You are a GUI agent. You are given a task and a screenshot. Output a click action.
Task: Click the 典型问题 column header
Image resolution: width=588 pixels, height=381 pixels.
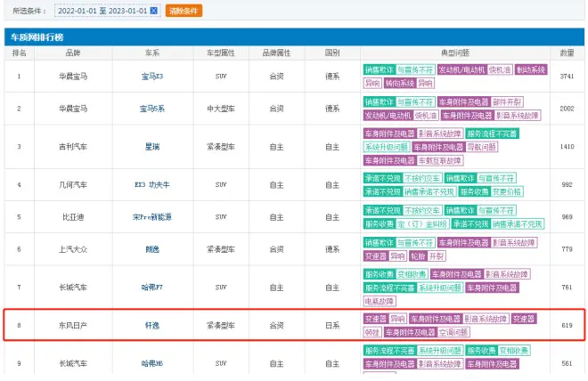point(455,53)
